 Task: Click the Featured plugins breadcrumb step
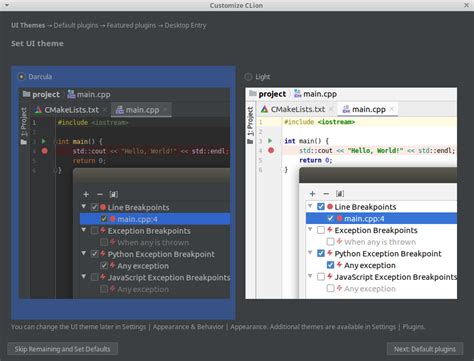[x=131, y=25]
